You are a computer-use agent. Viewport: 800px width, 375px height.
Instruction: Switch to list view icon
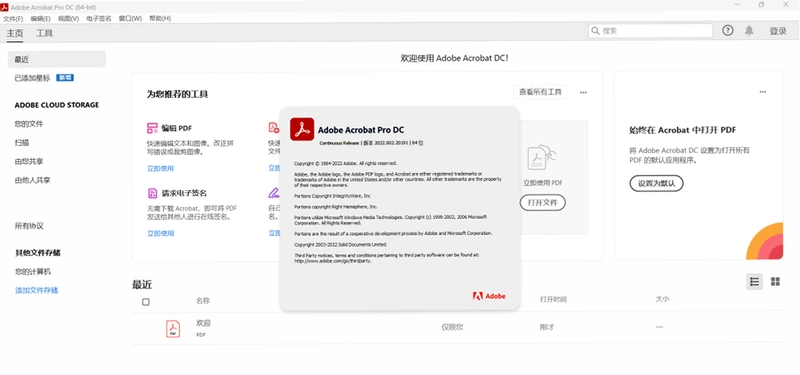pyautogui.click(x=755, y=282)
